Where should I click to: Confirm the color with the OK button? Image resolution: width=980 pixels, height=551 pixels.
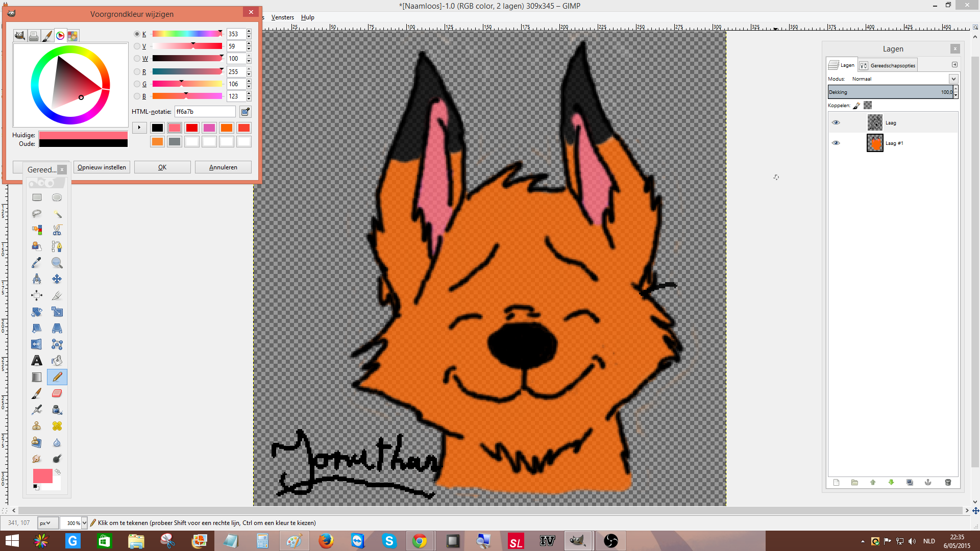(162, 167)
